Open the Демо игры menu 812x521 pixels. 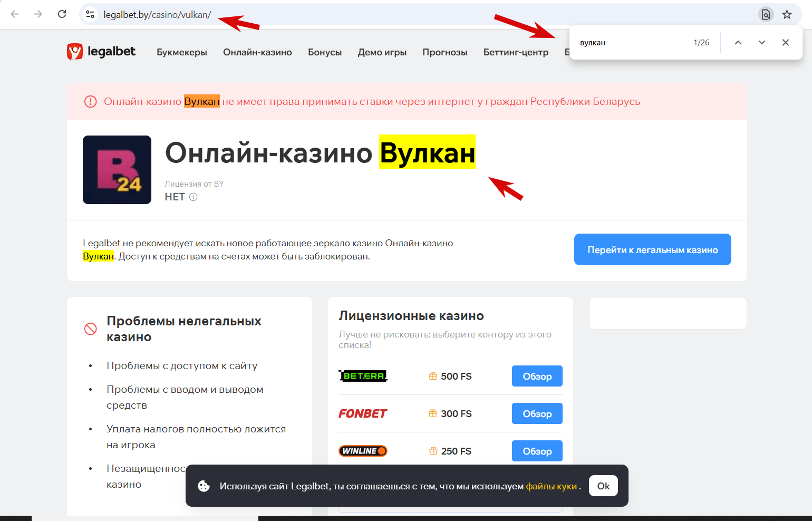click(382, 52)
